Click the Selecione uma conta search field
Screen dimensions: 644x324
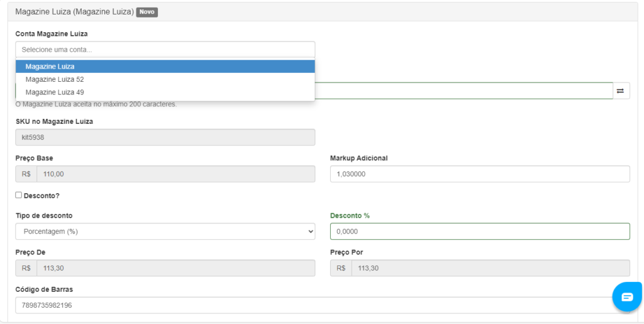[165, 49]
